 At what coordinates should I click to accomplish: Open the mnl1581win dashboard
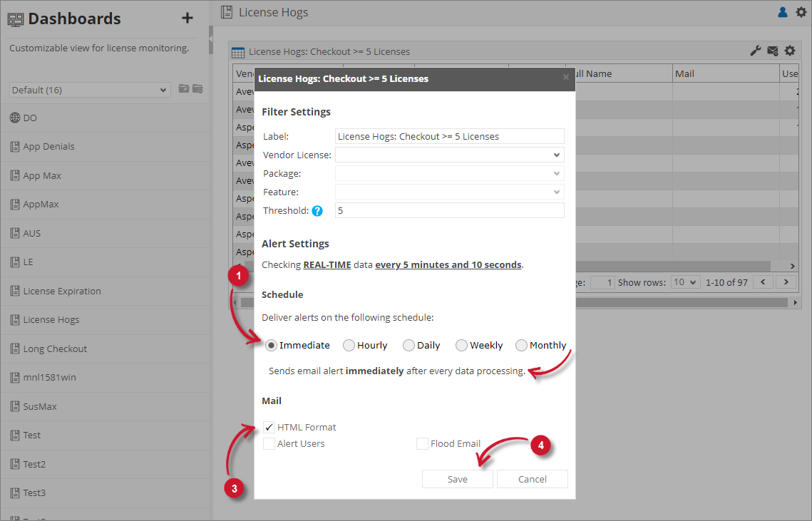point(106,378)
